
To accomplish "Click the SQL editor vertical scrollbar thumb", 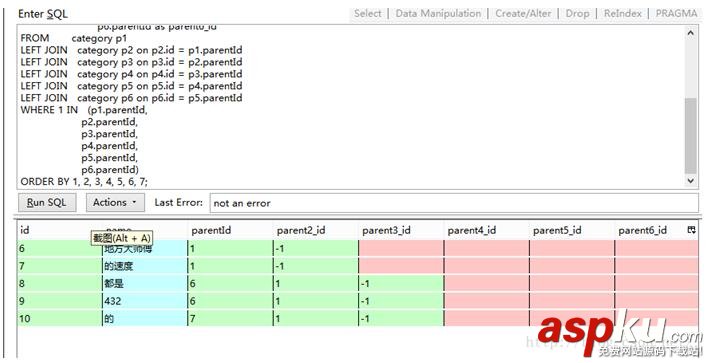I will point(690,135).
